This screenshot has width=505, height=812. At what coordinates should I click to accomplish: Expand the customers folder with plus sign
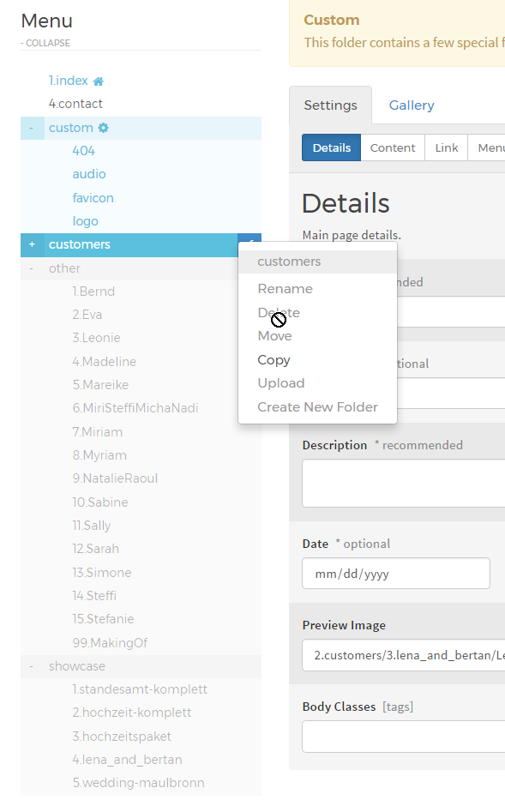point(32,244)
